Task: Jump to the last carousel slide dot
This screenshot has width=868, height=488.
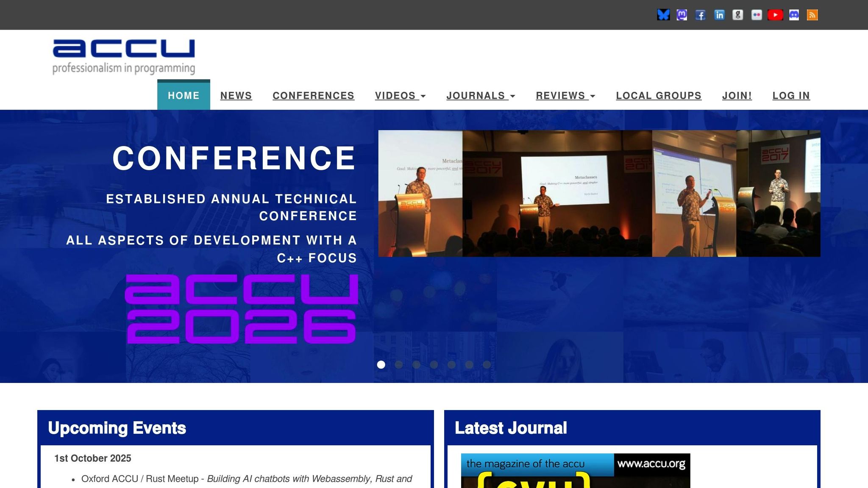Action: coord(487,365)
